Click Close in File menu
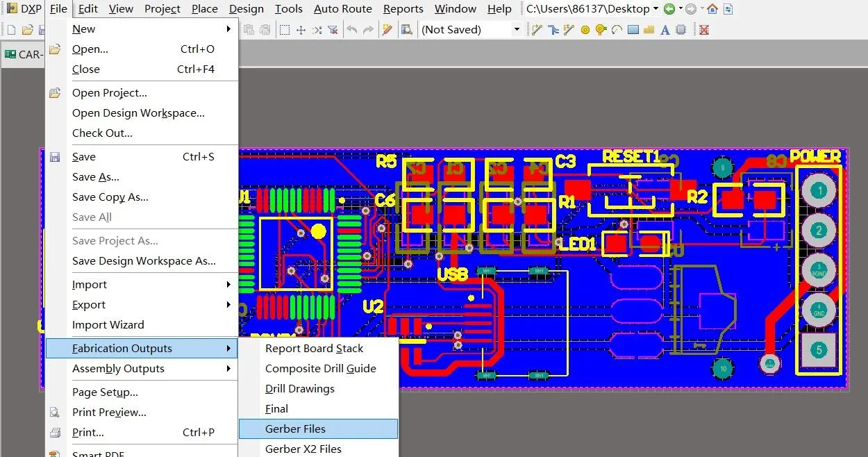868x457 pixels. coord(142,69)
